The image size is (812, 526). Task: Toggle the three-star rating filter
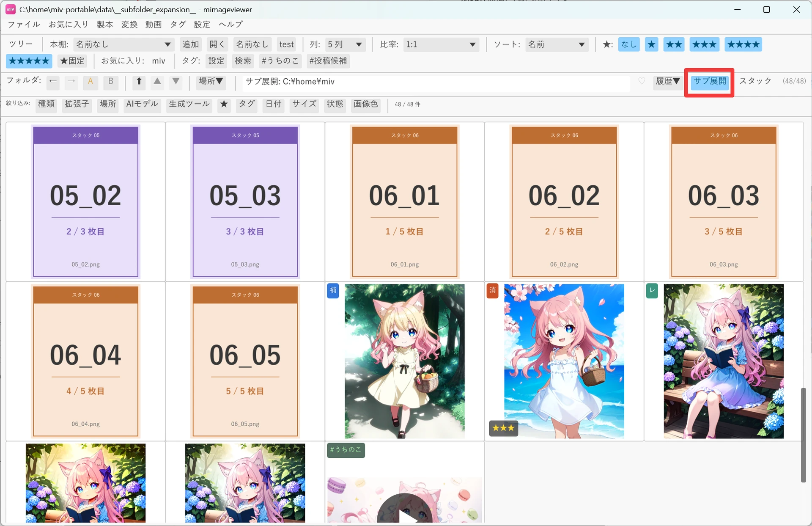(704, 44)
